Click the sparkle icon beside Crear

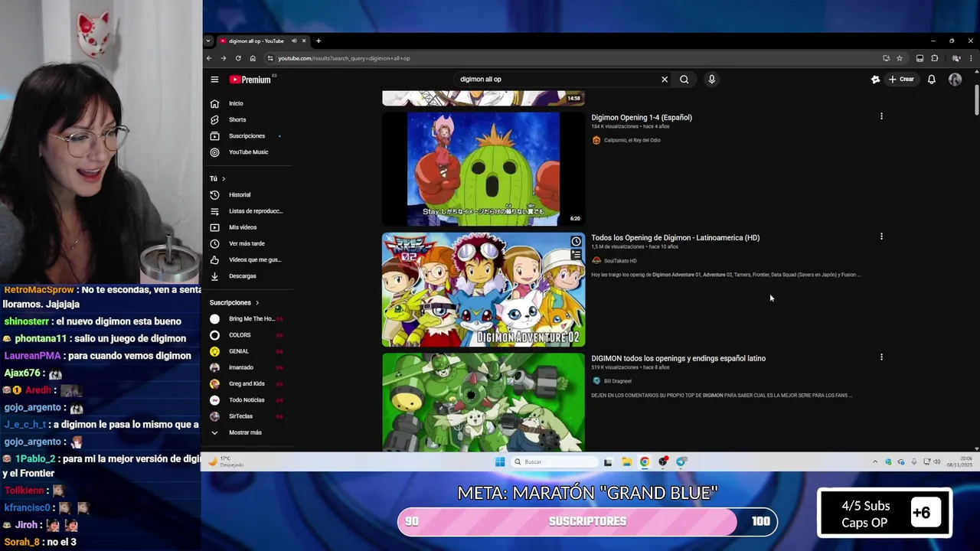click(876, 80)
